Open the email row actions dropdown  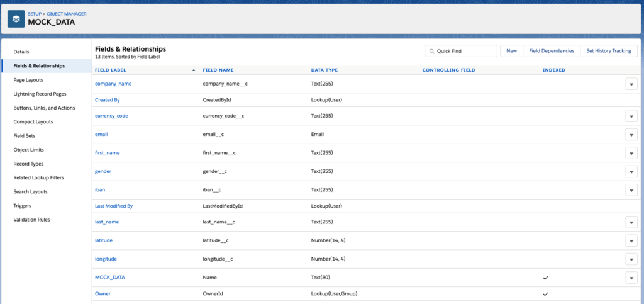click(x=631, y=135)
